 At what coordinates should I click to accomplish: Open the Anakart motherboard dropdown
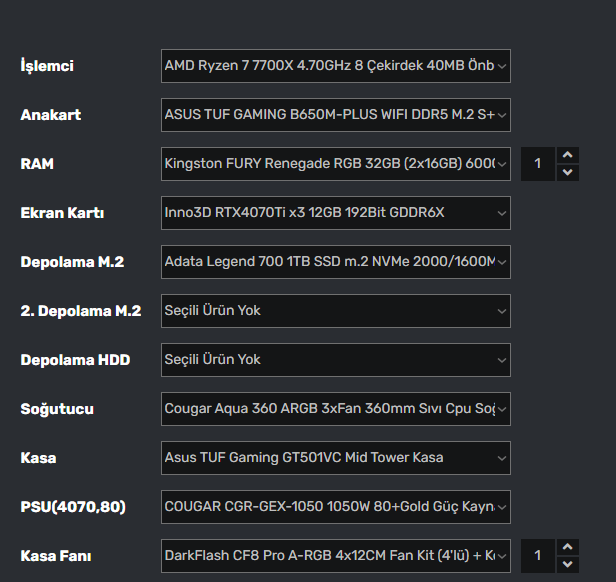click(335, 115)
